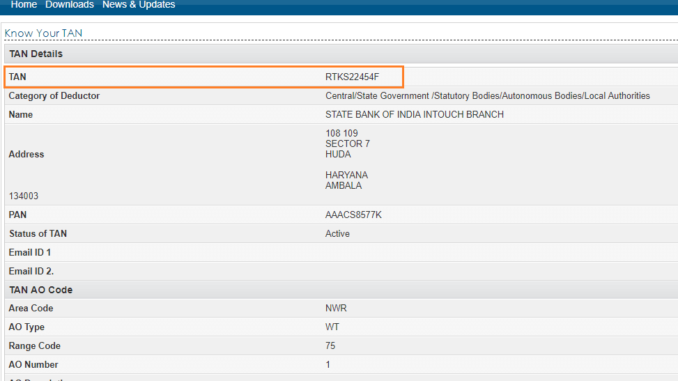Open the Downloads menu item
Viewport: 678px width, 381px height.
click(x=70, y=5)
